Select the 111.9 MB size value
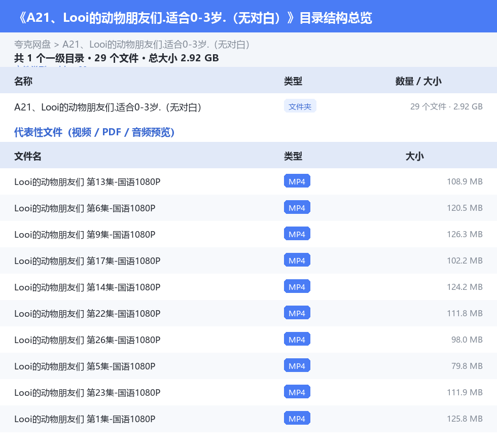Viewport: 497px width, 448px height. click(465, 392)
